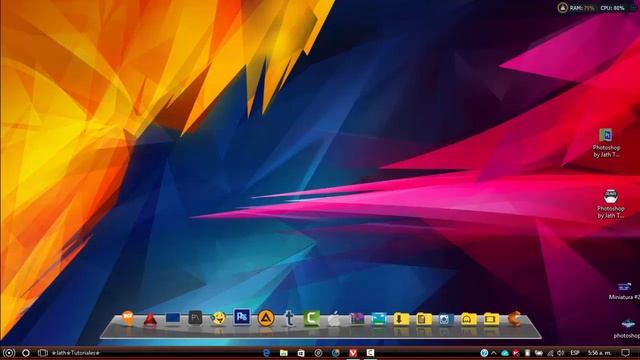Screen dimensions: 640x360
Task: Launch Microsoft Edge from the taskbar
Action: point(267,353)
